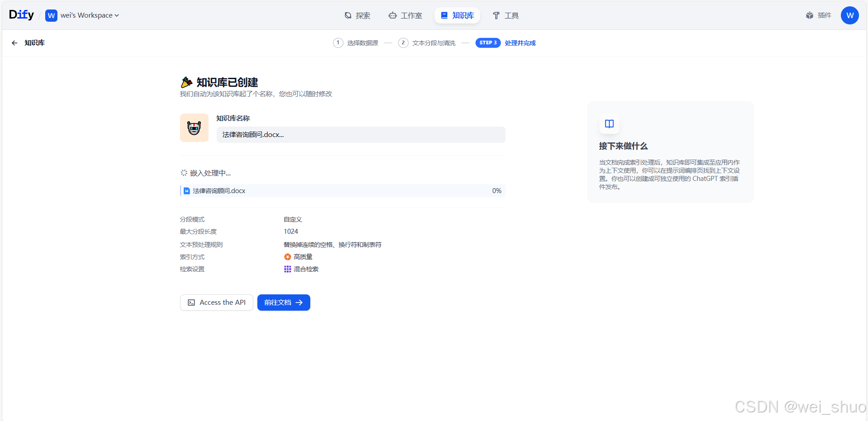Open the 工具 hammer icon
The width and height of the screenshot is (868, 421).
point(495,15)
